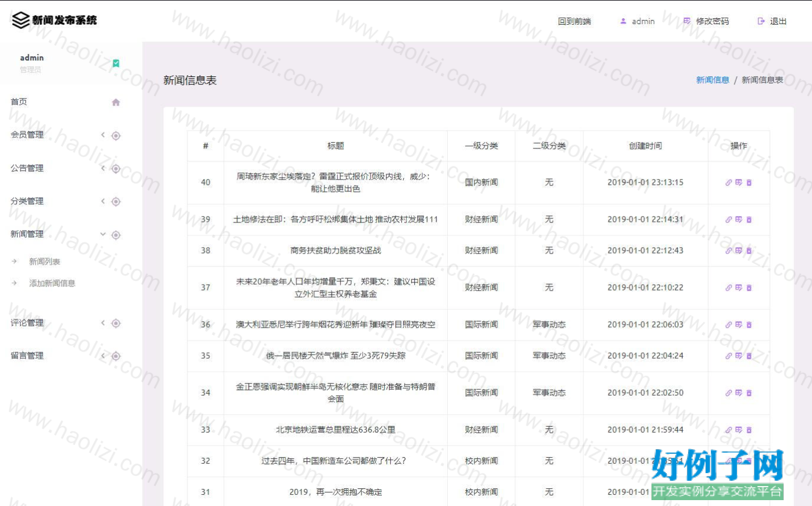Click the 新闻发布系统 logo

[54, 20]
